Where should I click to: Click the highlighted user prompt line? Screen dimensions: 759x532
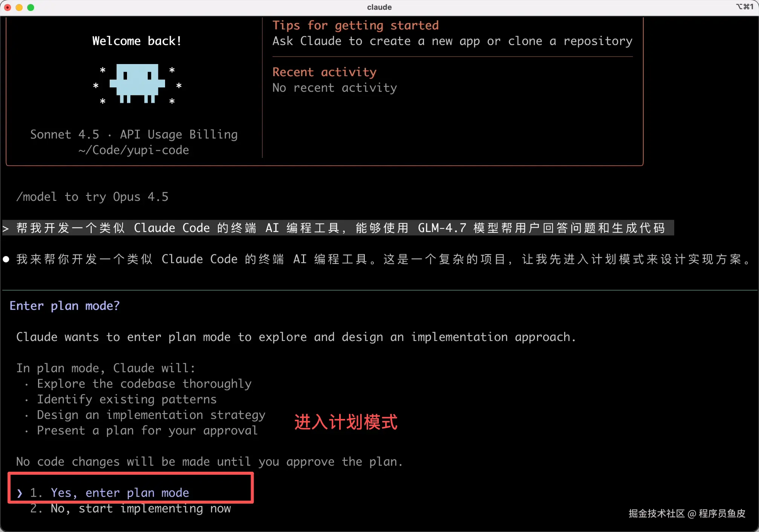[x=338, y=228]
